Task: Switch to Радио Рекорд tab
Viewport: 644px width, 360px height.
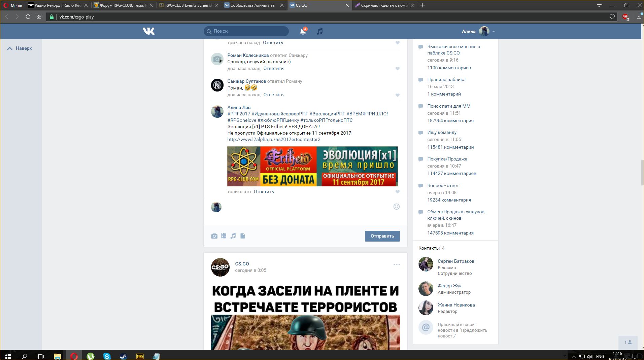Action: tap(58, 5)
